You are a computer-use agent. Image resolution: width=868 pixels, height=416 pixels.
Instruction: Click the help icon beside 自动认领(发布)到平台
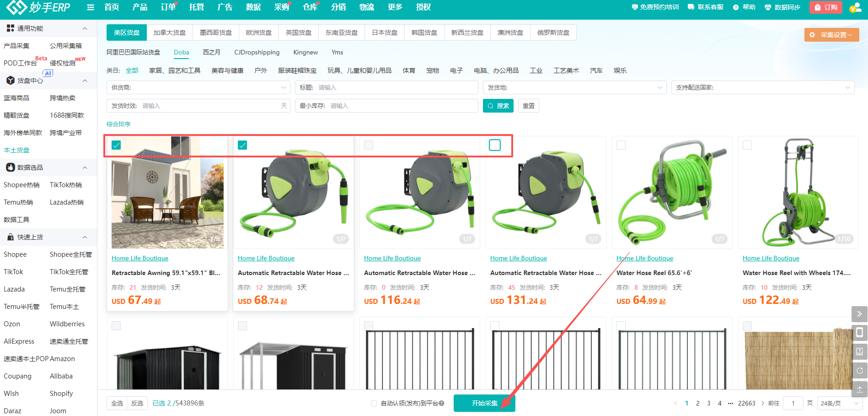pos(441,403)
